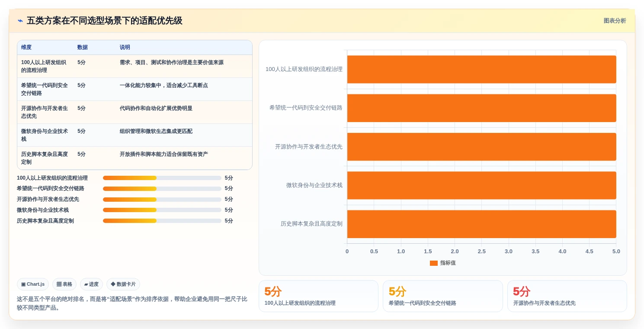Toggle the 指标值 legend swatch
This screenshot has height=329, width=644.
click(x=433, y=263)
